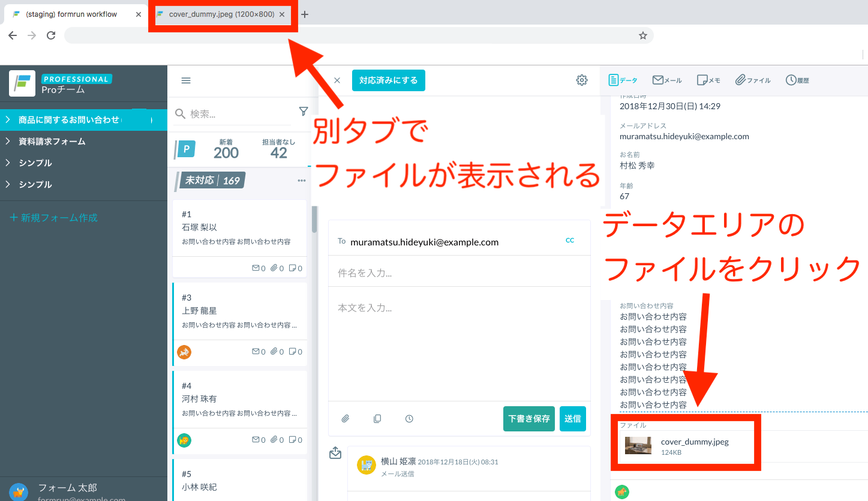Open scheduled send via the clock icon

tap(409, 418)
